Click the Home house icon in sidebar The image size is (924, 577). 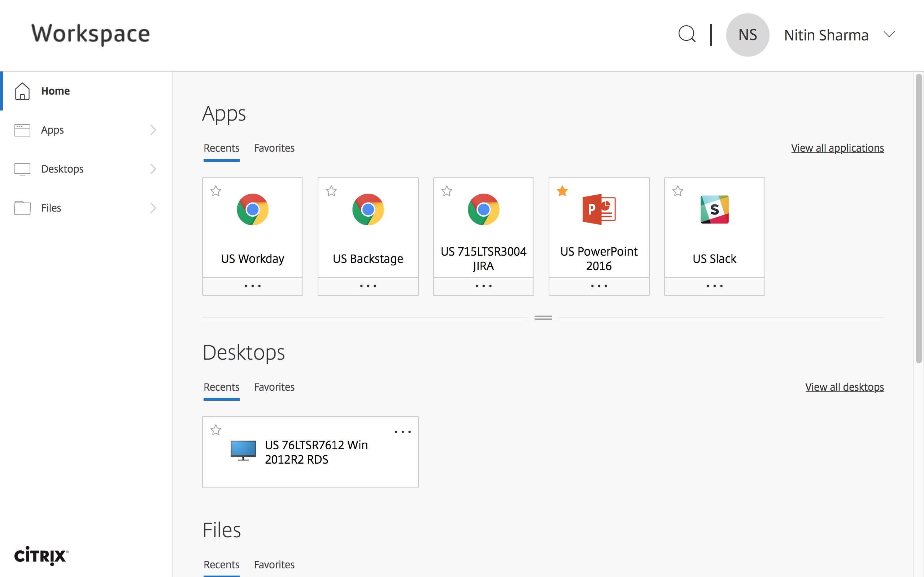pyautogui.click(x=22, y=91)
